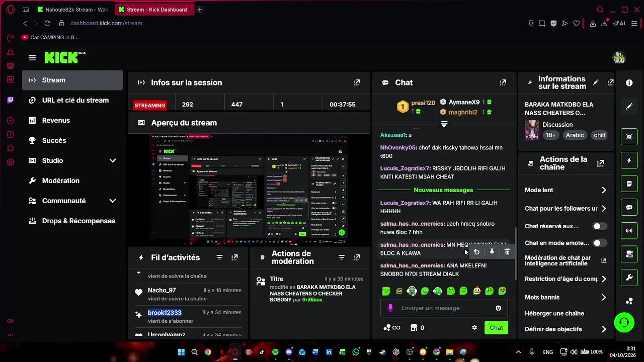Click the Nouveaux messages divider label
This screenshot has width=644, height=362.
[x=443, y=190]
